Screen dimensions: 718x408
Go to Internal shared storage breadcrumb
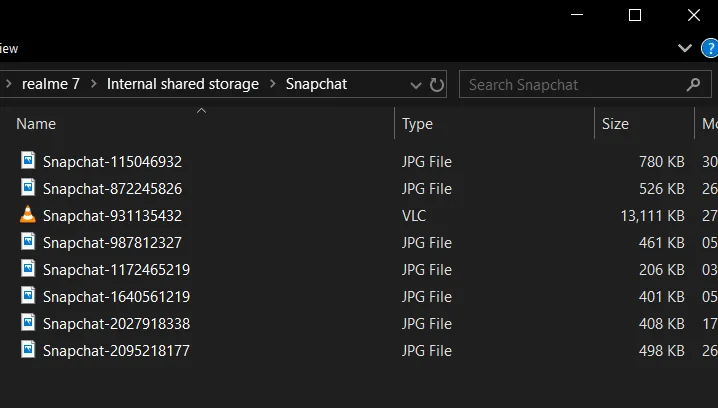coord(183,84)
